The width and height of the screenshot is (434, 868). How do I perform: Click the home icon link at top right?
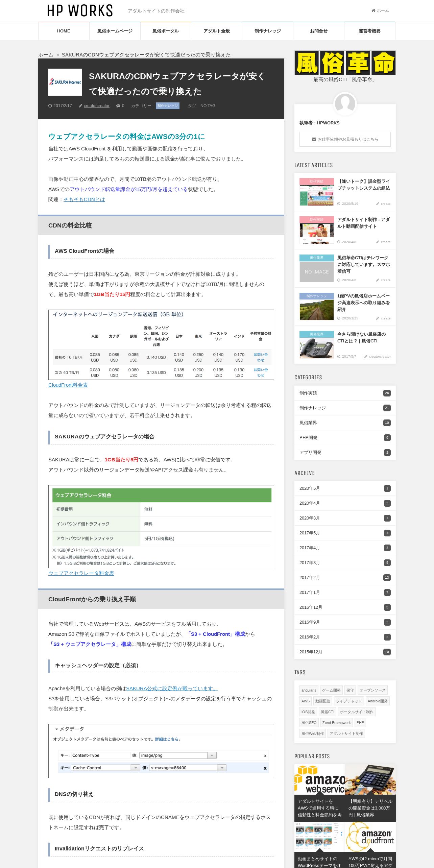[380, 10]
